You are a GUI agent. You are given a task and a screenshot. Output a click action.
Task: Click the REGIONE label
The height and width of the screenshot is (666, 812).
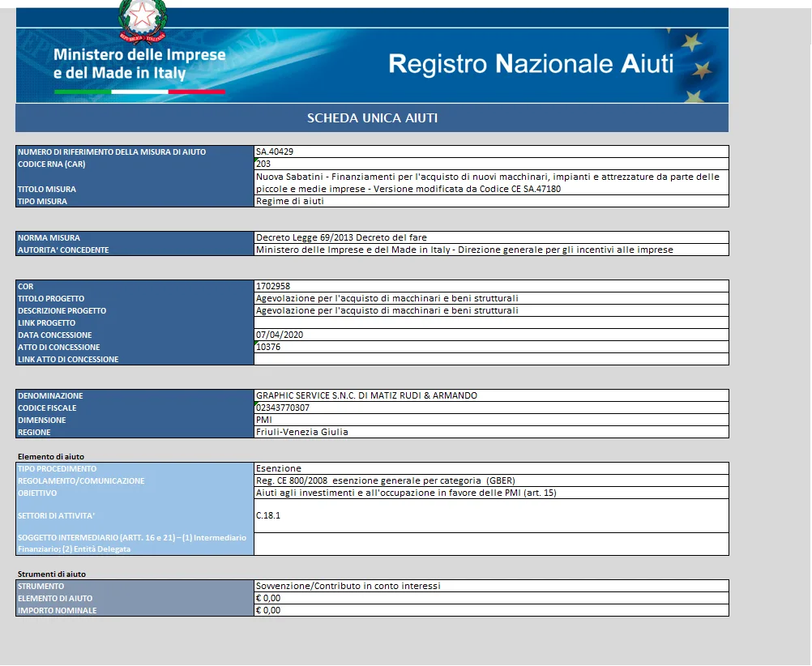tap(34, 433)
